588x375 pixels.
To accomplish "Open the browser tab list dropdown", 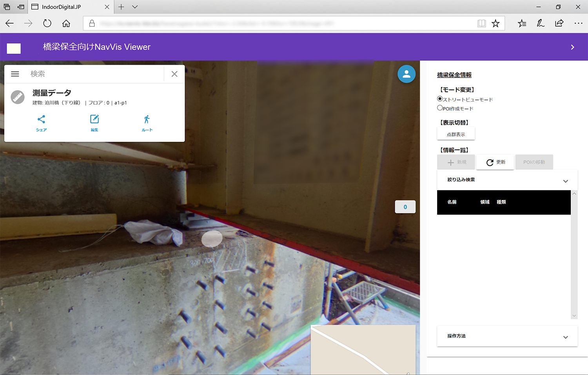I will point(135,7).
